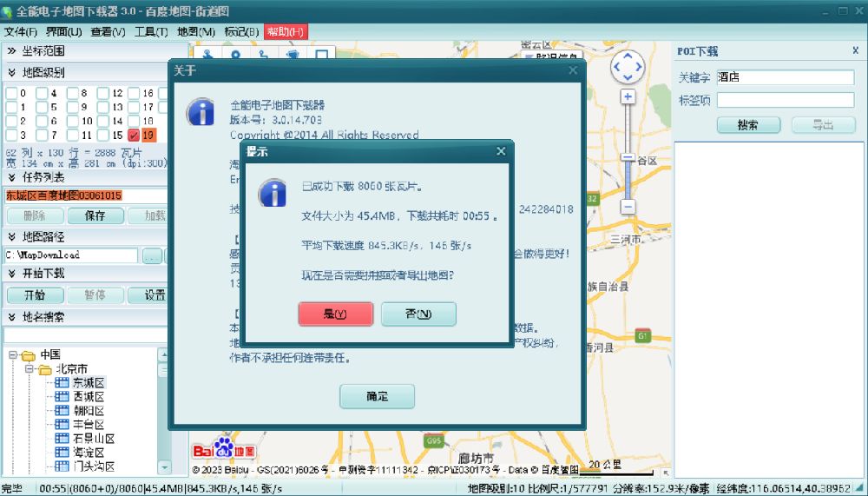Enable map level 10 checkbox
The width and height of the screenshot is (868, 496).
[73, 121]
